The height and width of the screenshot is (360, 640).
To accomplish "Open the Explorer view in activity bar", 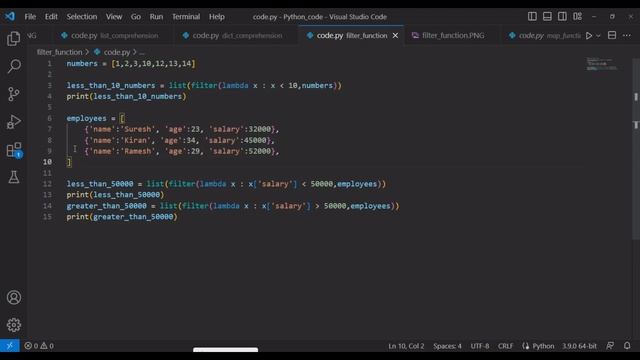I will click(13, 38).
